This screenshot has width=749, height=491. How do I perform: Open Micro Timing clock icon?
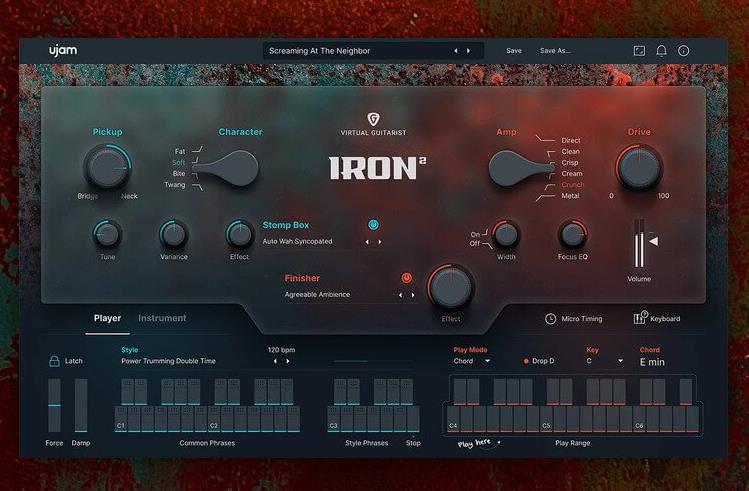click(551, 319)
